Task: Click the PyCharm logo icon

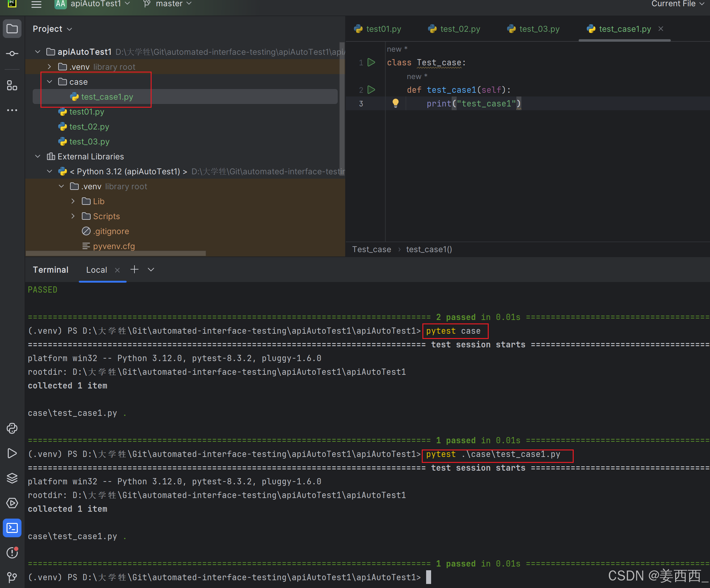Action: (x=12, y=4)
